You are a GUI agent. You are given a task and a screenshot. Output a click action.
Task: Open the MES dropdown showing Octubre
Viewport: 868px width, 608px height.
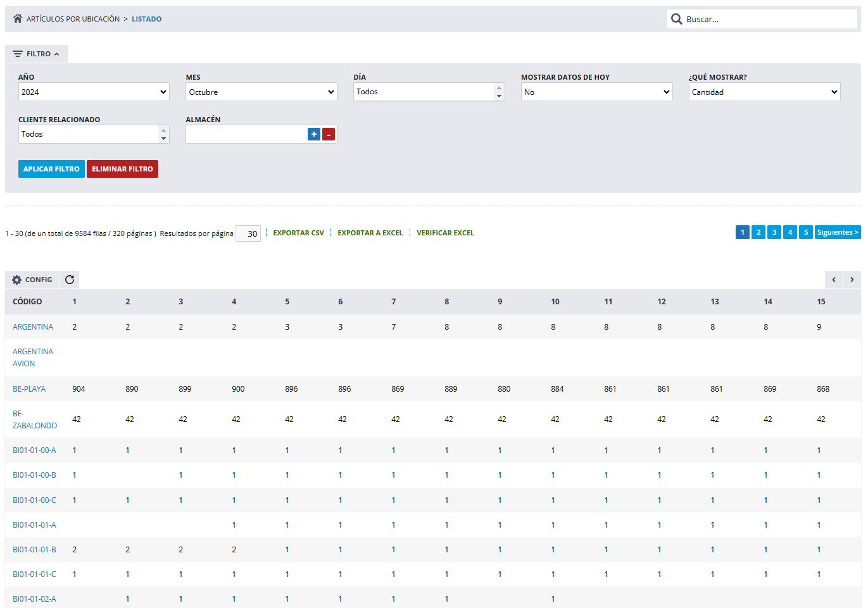point(261,92)
